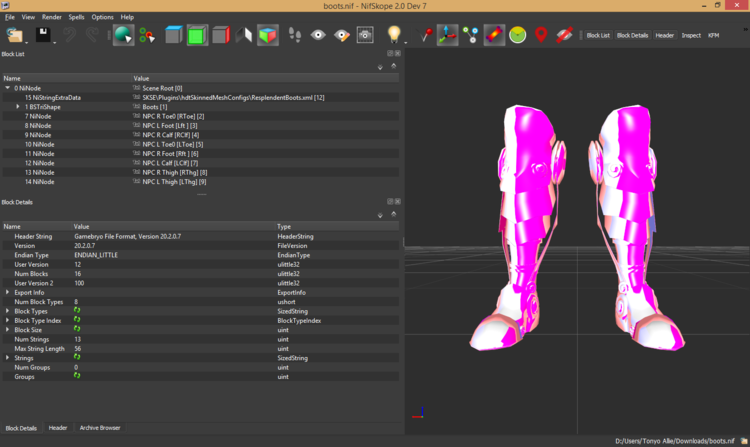Screen dimensions: 750x447
Task: Expand the 1 BSTriShape tree row
Action: (18, 107)
